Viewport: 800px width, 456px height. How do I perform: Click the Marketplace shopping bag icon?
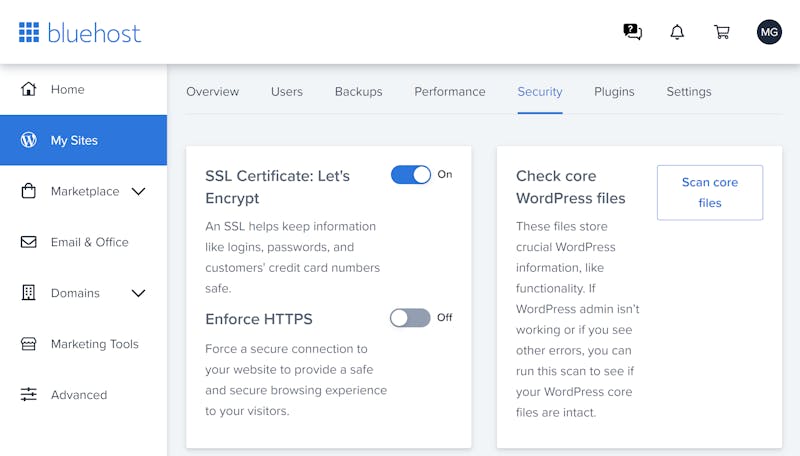29,191
